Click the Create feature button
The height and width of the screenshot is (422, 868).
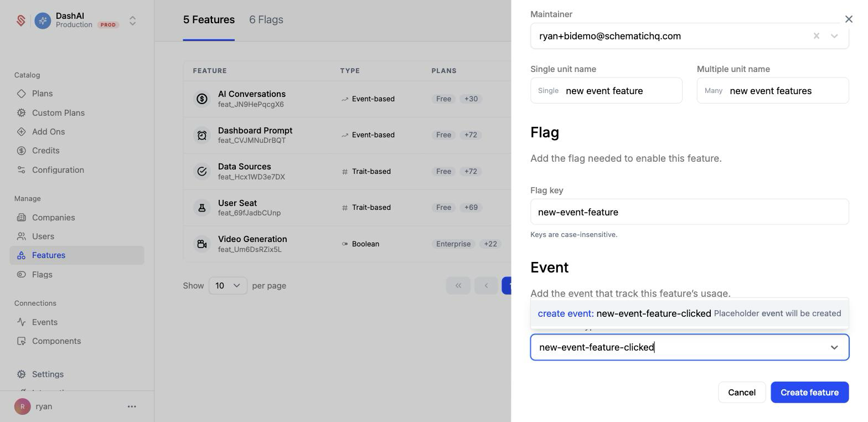(x=810, y=393)
